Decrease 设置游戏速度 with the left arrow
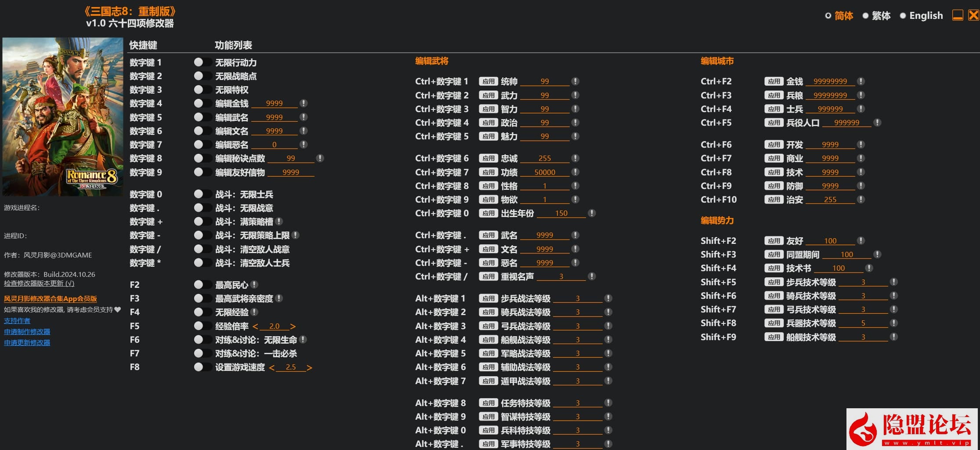The image size is (980, 450). pyautogui.click(x=271, y=367)
